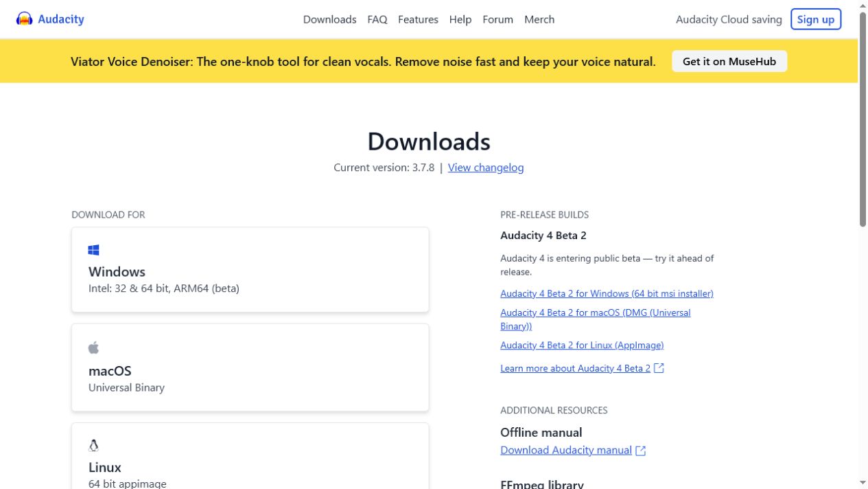This screenshot has height=489, width=868.
Task: Click the Audacity 4 Beta 2 heading
Action: click(543, 236)
